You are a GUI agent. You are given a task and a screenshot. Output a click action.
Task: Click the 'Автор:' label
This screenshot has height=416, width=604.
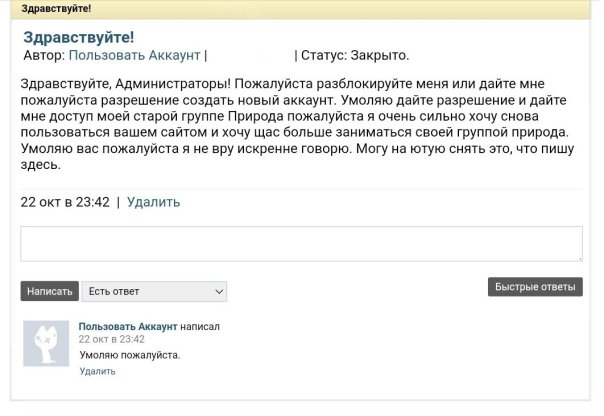click(43, 55)
